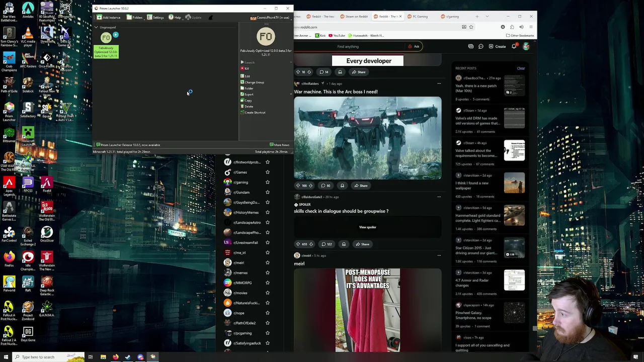Open File Explorer from the taskbar
Image resolution: width=644 pixels, height=362 pixels.
coord(103,357)
